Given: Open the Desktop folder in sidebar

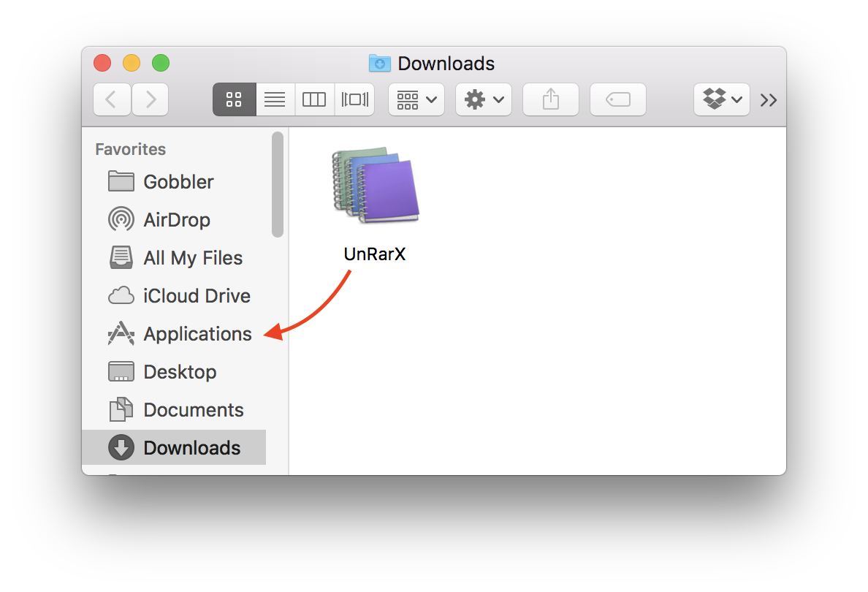Looking at the screenshot, I should 180,372.
